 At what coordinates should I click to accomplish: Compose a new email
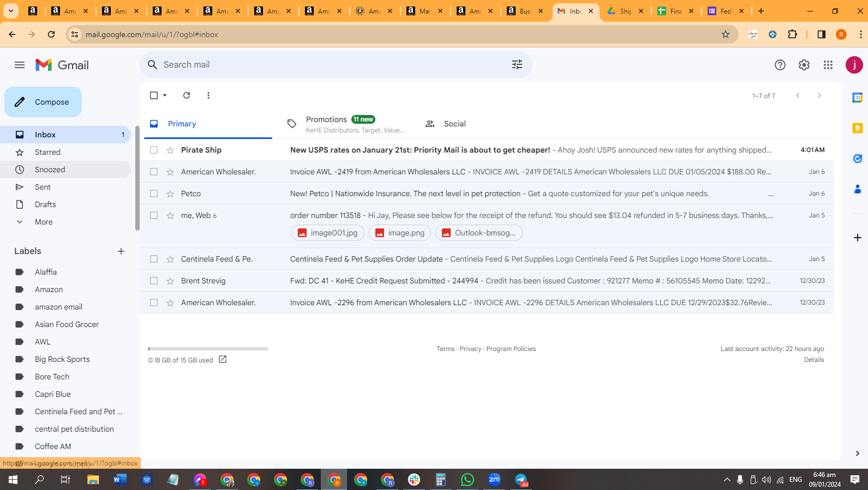point(43,102)
